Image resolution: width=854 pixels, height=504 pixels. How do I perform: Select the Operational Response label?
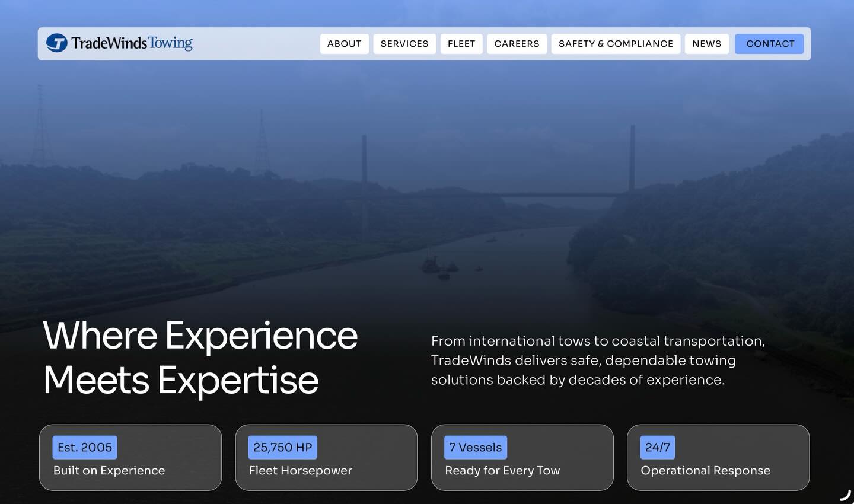tap(706, 471)
